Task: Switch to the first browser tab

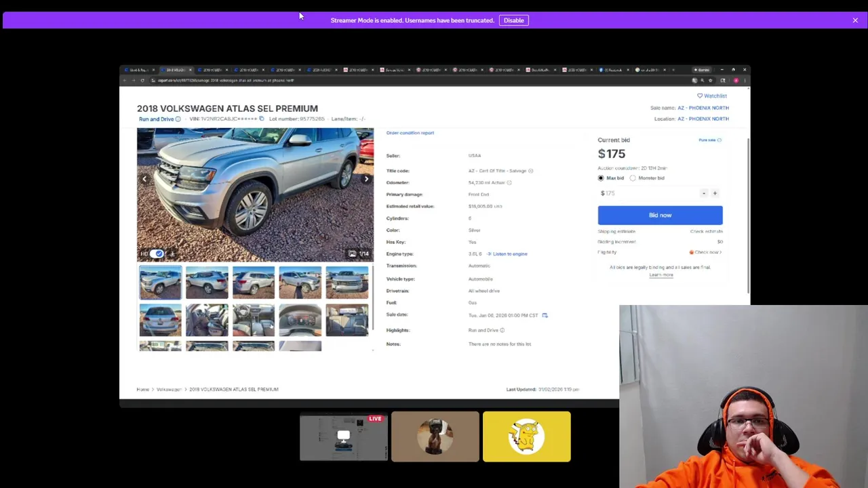Action: (x=139, y=70)
